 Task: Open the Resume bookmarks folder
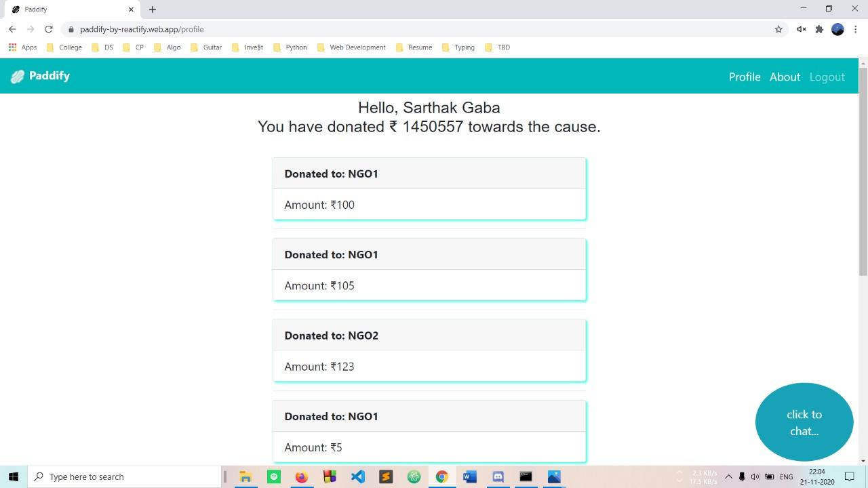click(413, 47)
